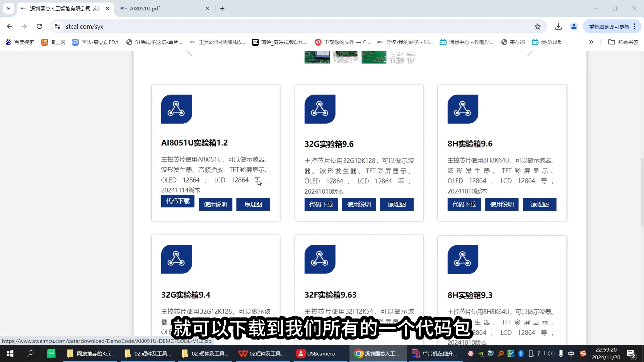
Task: Expand hidden bookmarks overflow chevron
Action: [591, 42]
